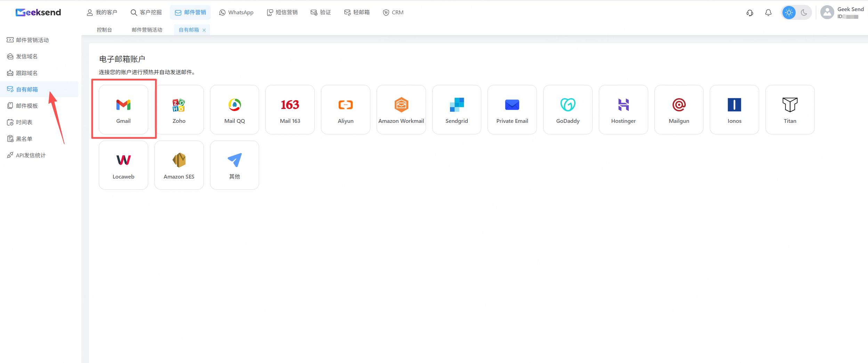The image size is (868, 363).
Task: Open the 验证 menu
Action: tap(321, 13)
